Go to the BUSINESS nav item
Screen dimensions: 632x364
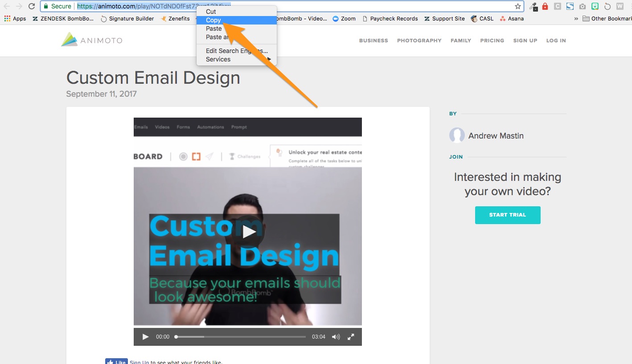[x=373, y=41]
